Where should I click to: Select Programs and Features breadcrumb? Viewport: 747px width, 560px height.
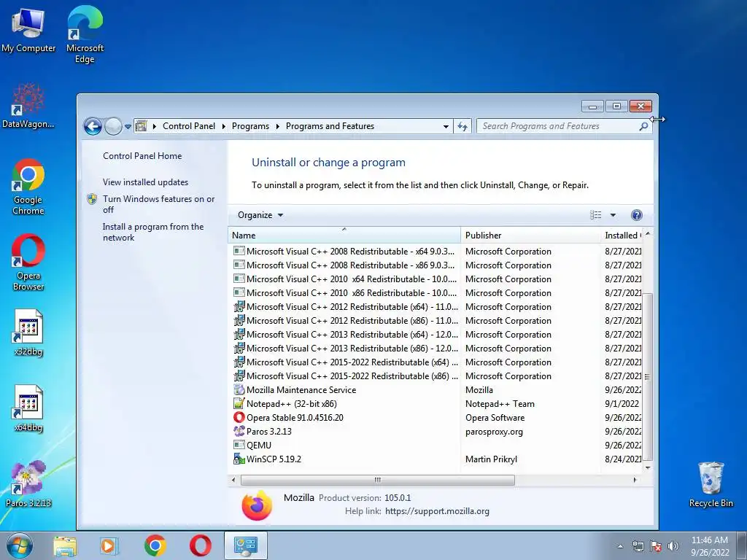pos(330,126)
